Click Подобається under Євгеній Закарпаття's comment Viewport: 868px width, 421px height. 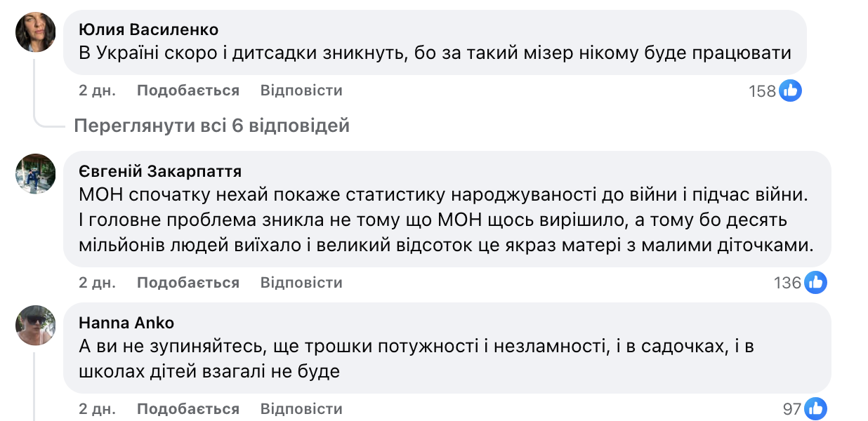(188, 282)
